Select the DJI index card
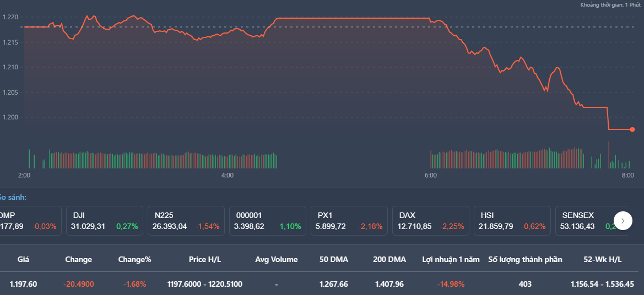 tap(105, 221)
